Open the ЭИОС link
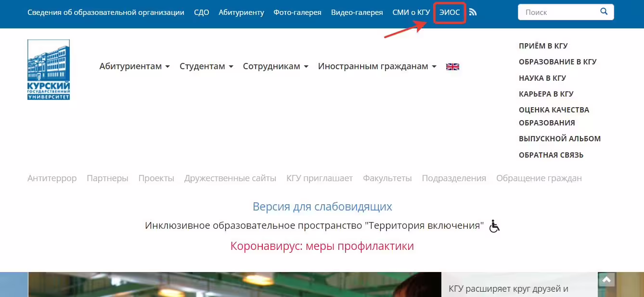Image resolution: width=644 pixels, height=297 pixels. (450, 12)
